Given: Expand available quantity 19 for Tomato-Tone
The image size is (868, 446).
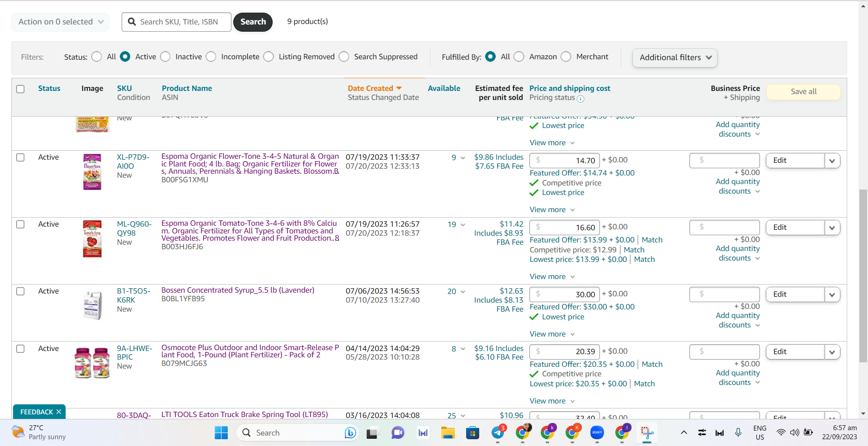Looking at the screenshot, I should (x=456, y=224).
